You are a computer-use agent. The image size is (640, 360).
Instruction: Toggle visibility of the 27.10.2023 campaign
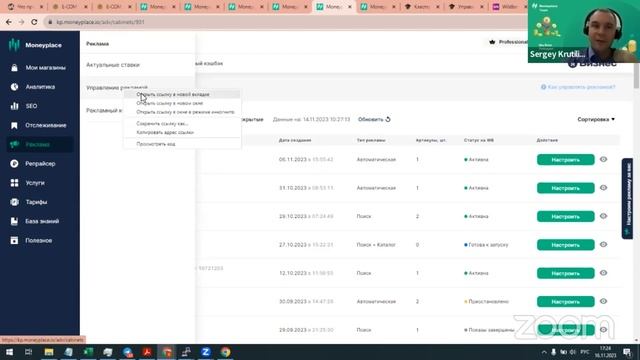tap(603, 244)
